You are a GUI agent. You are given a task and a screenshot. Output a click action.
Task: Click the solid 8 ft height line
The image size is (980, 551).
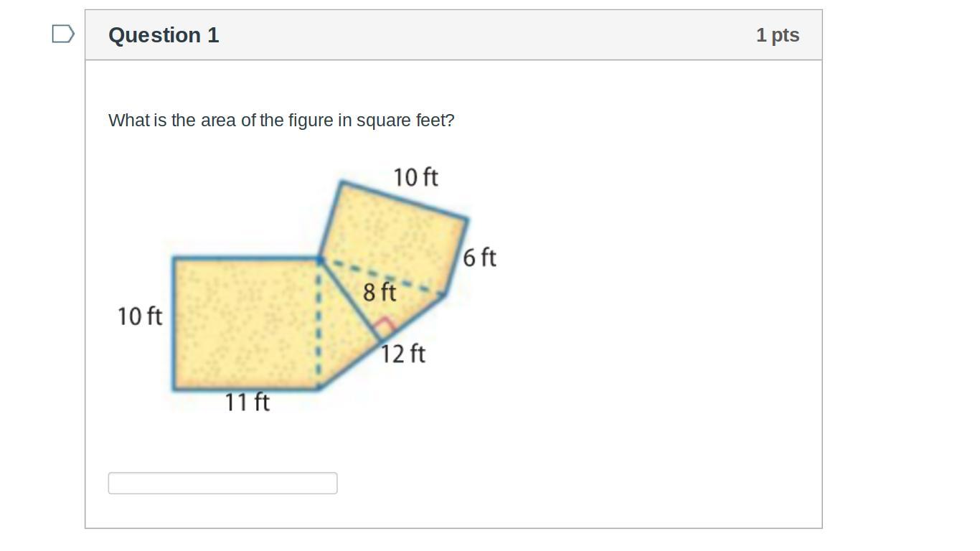(350, 300)
